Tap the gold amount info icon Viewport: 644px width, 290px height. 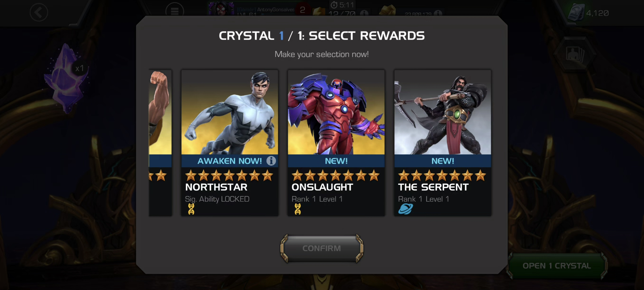coord(438,13)
